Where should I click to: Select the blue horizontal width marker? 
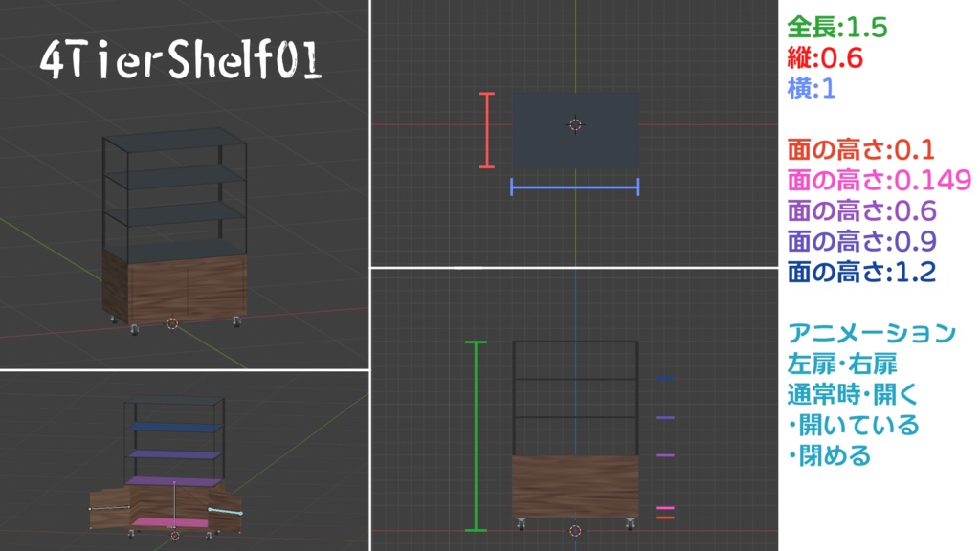point(574,187)
